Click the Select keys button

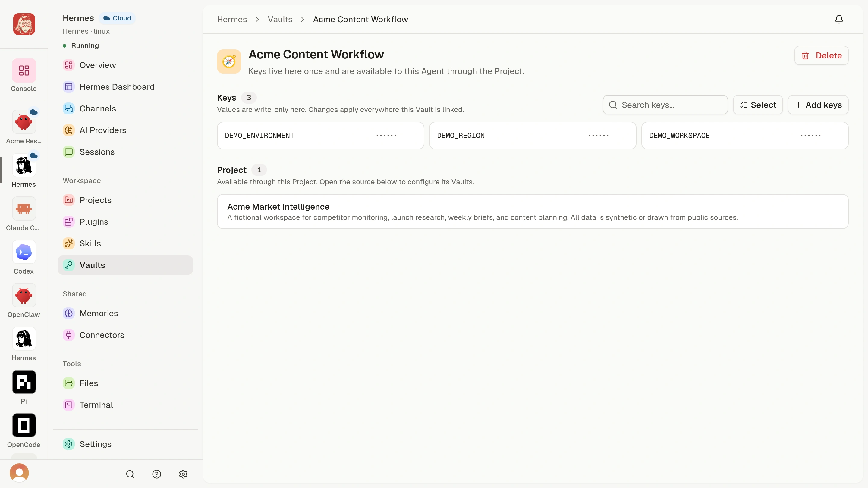(758, 105)
